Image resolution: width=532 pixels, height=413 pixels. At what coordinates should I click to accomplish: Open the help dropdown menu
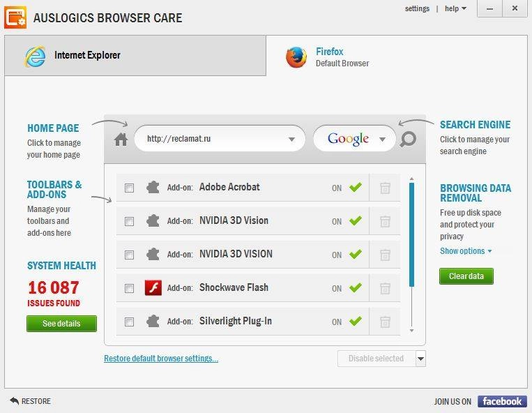[455, 8]
